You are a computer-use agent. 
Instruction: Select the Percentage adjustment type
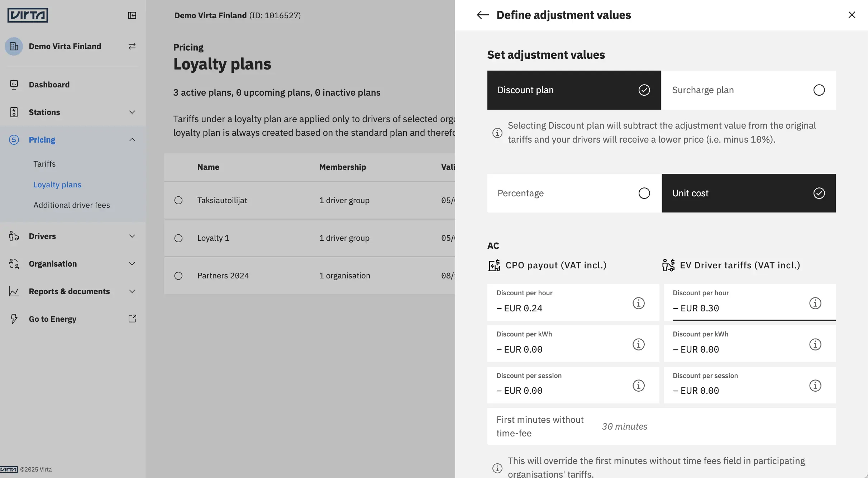pos(573,193)
